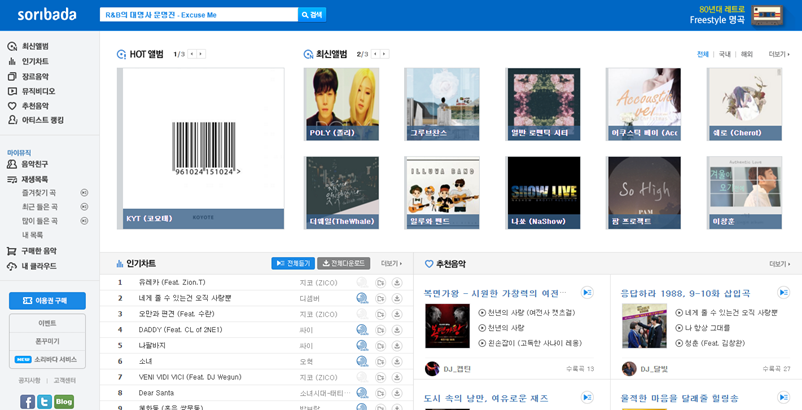Click the download icon for DADDY
Image resolution: width=802 pixels, height=410 pixels.
pyautogui.click(x=396, y=330)
